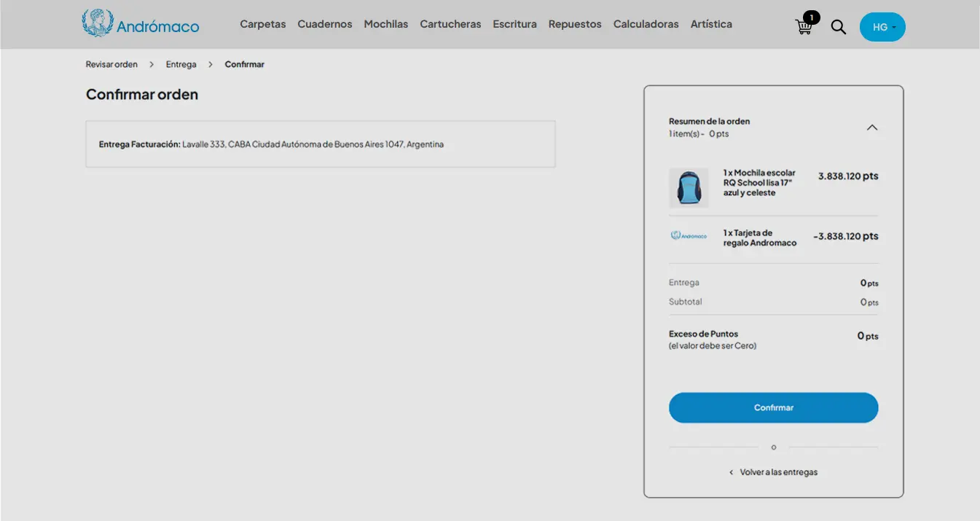Open the Calculadoras category

646,24
